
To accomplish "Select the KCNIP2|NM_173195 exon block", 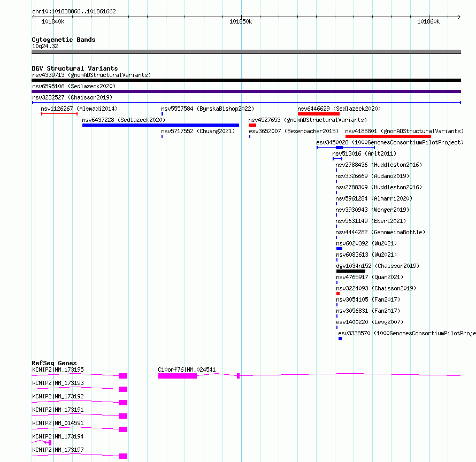I will 123,376.
